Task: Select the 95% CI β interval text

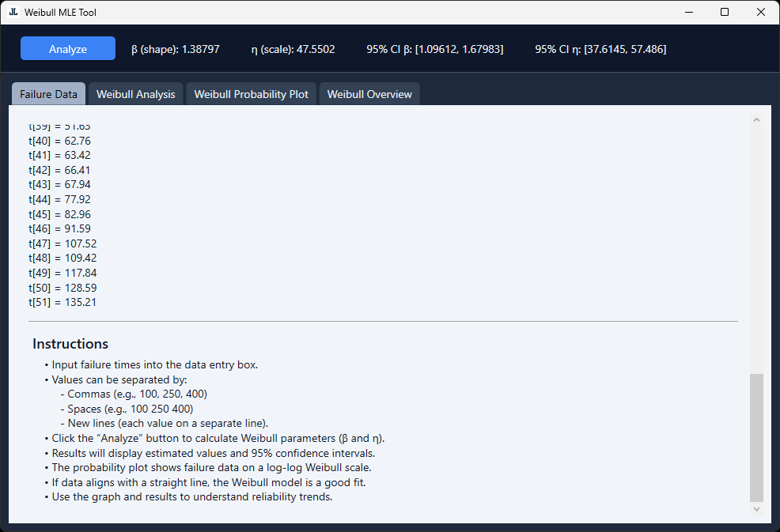Action: [434, 49]
